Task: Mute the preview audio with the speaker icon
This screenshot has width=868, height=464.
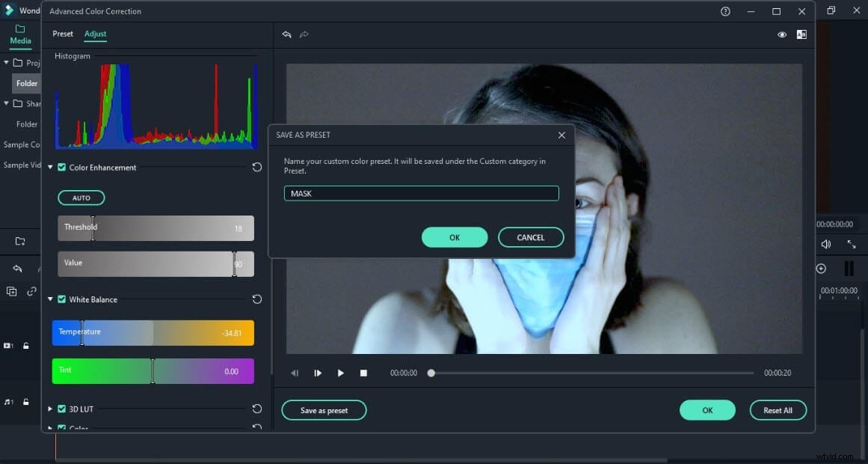Action: point(825,244)
